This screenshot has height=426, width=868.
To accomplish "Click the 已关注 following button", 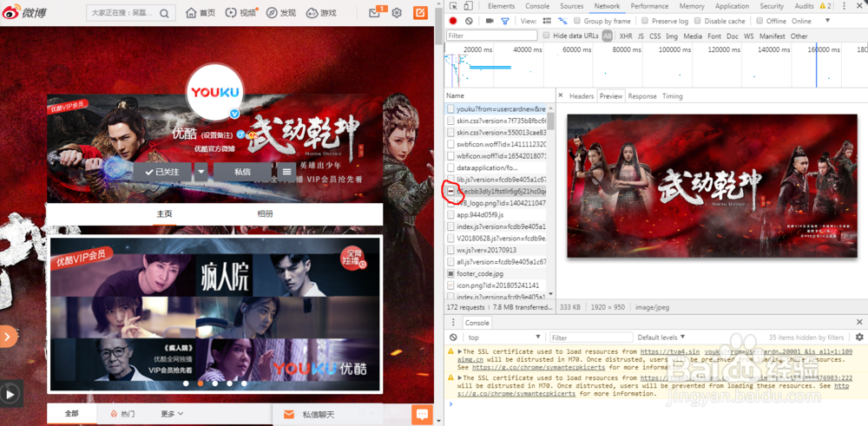I will coord(162,172).
